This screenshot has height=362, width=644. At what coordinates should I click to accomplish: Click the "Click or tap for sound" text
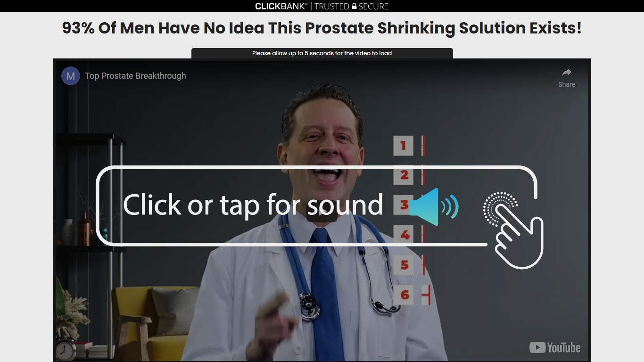(x=253, y=205)
